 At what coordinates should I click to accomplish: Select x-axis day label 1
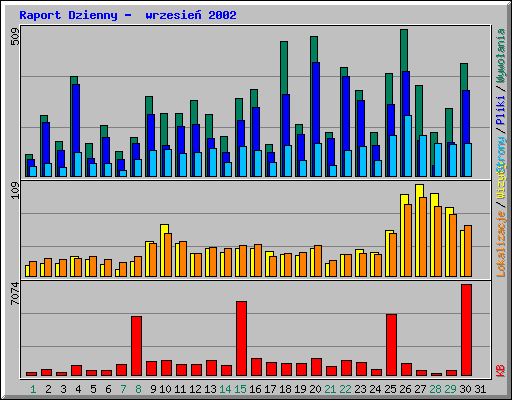[x=33, y=389]
